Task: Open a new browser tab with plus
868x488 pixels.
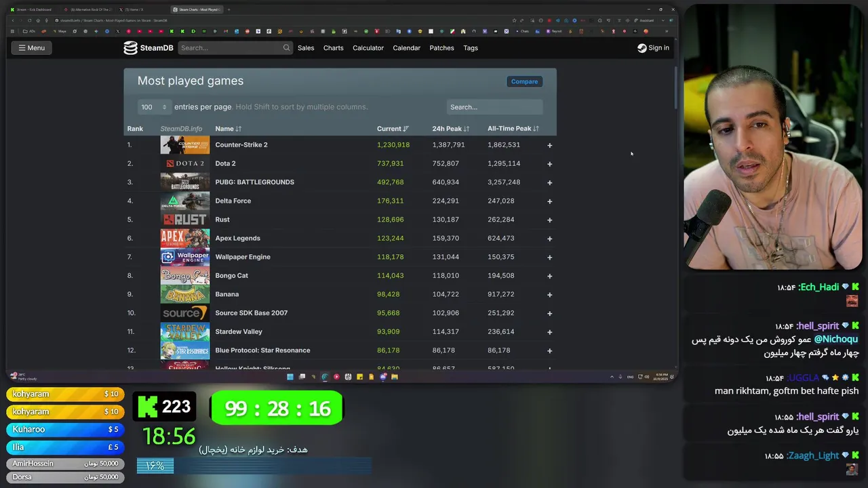Action: tap(229, 9)
